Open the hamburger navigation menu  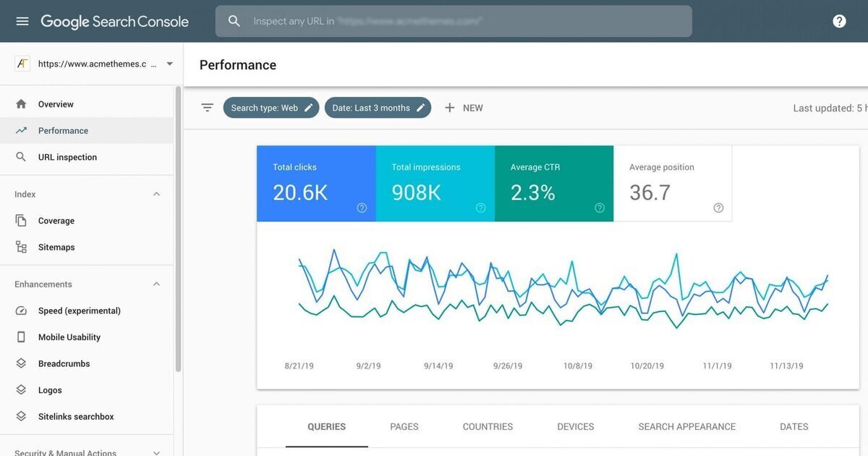22,22
